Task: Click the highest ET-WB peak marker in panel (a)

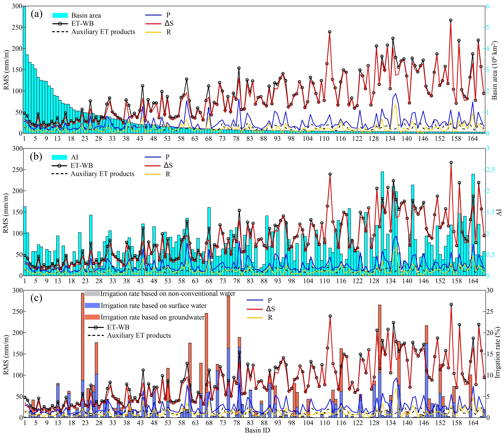Action: click(451, 20)
